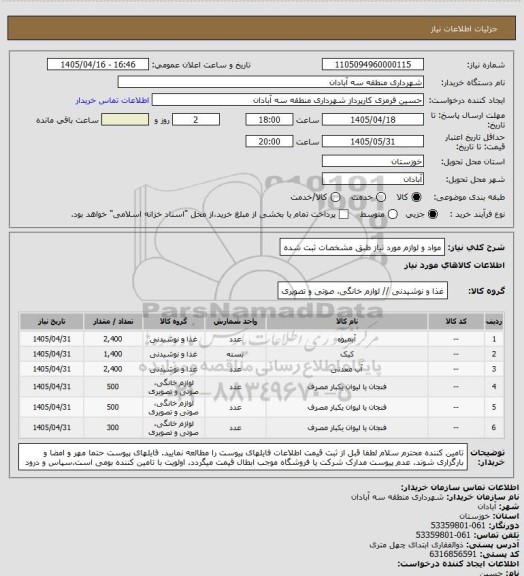The image size is (524, 576).
Task: Select the کالا radio button
Action: (x=416, y=197)
